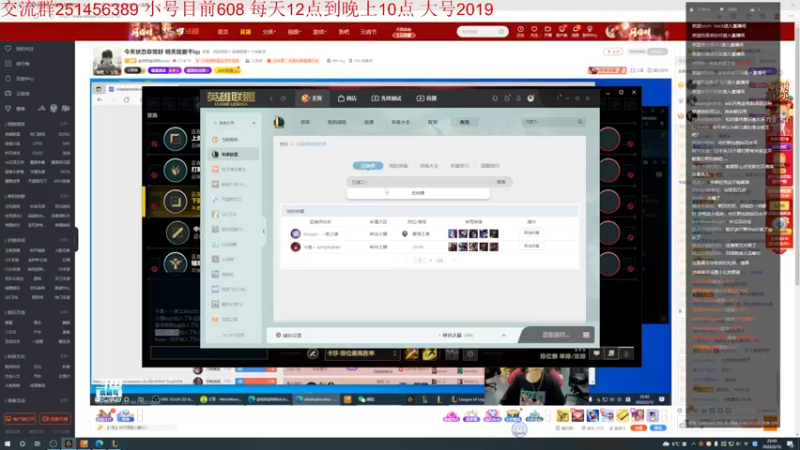
Task: Open 辅助设置 at WeGame bottom bar
Action: (289, 335)
